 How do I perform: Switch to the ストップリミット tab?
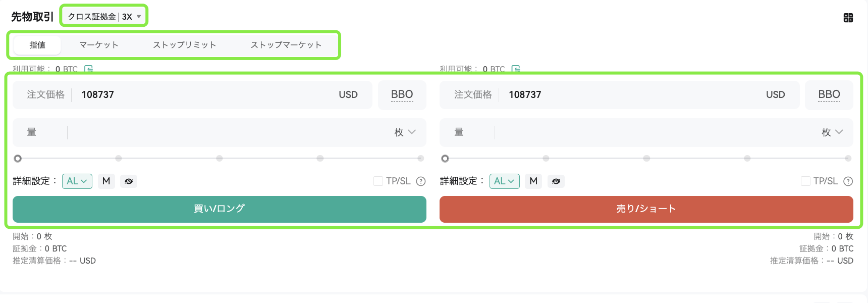point(185,45)
